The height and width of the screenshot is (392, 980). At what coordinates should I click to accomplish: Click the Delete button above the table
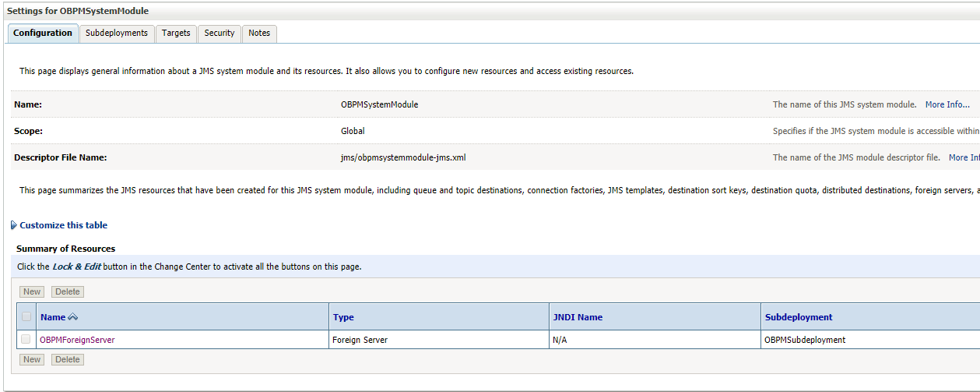coord(68,291)
